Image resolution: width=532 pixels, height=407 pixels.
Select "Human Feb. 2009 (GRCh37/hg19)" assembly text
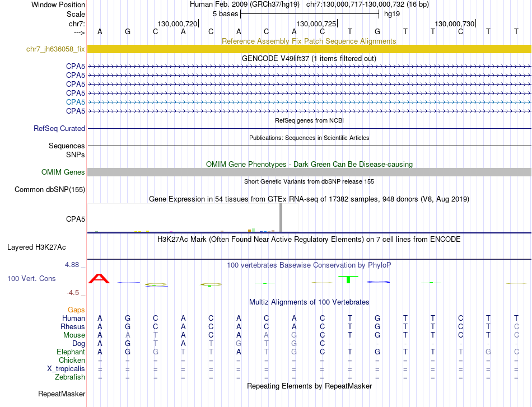245,4
